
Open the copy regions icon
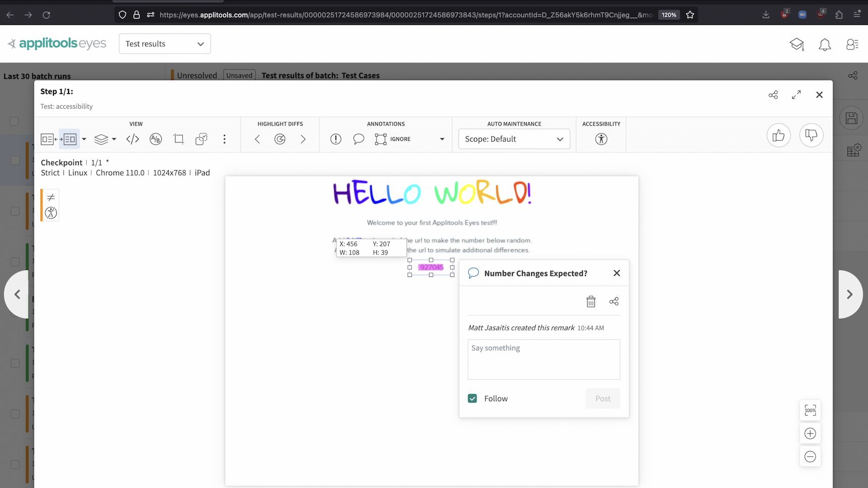coord(202,139)
